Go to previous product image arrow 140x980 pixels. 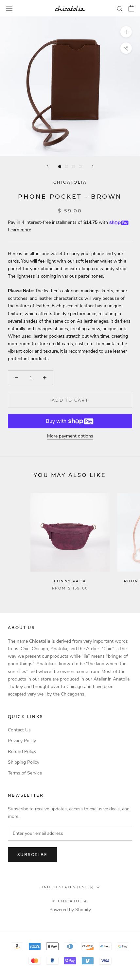48,166
